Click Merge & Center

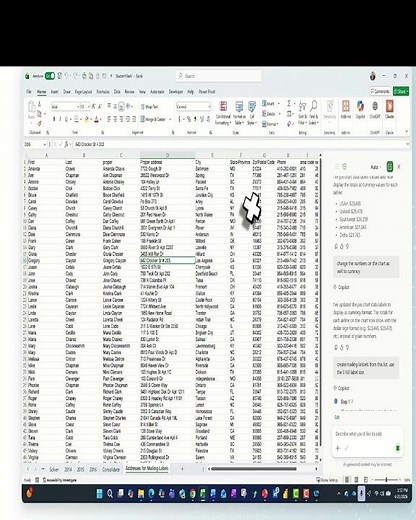tap(153, 119)
